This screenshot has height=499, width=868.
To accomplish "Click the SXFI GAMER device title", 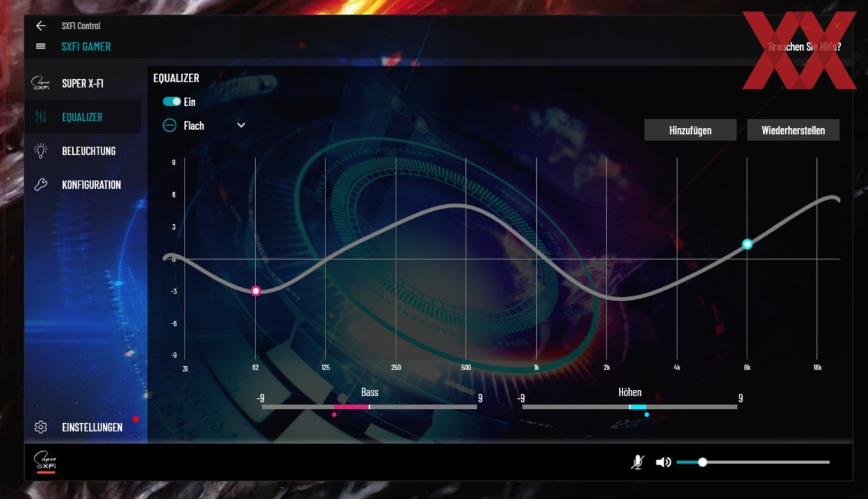I will [86, 47].
